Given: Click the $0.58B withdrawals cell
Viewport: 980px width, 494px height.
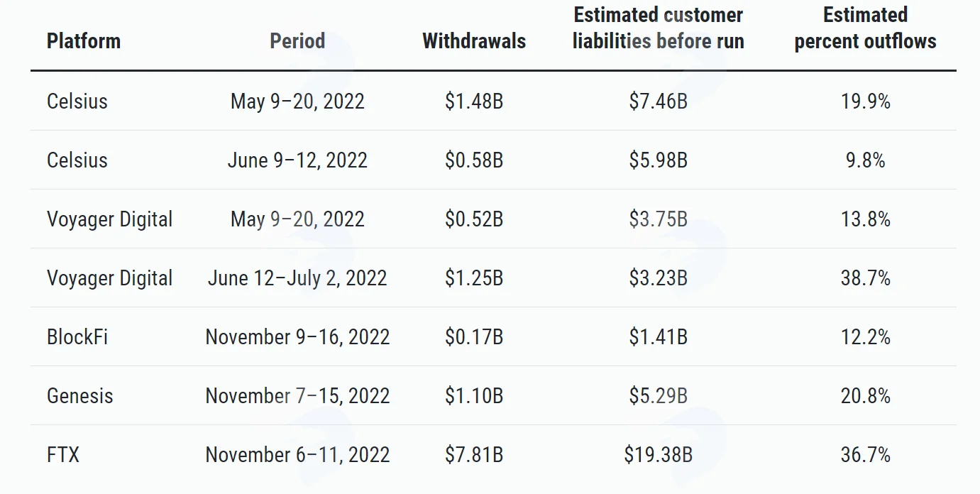Looking at the screenshot, I should pos(474,160).
